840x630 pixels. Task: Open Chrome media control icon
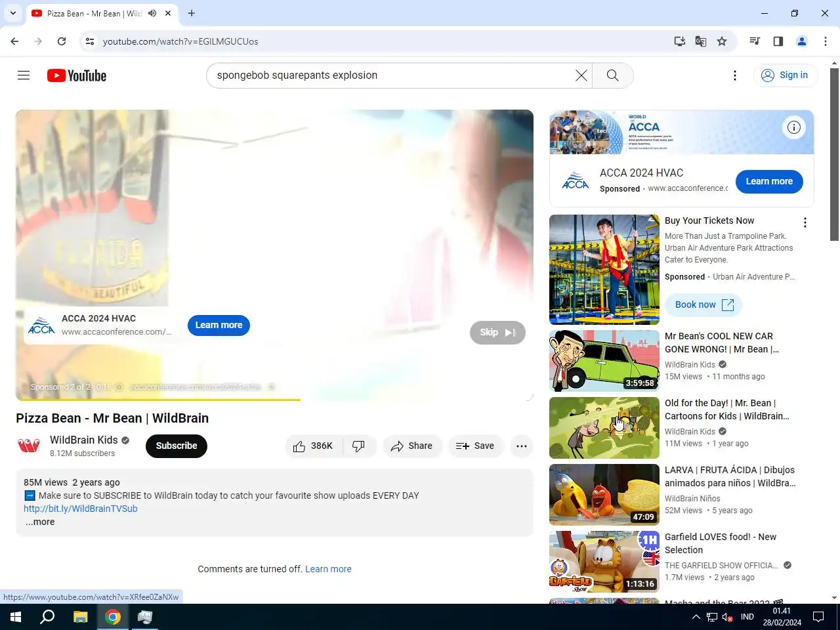tap(755, 41)
